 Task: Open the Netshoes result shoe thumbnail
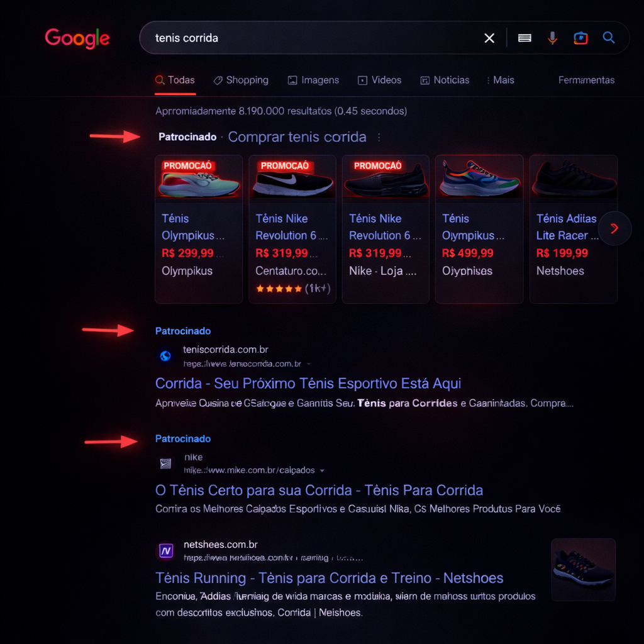(583, 570)
